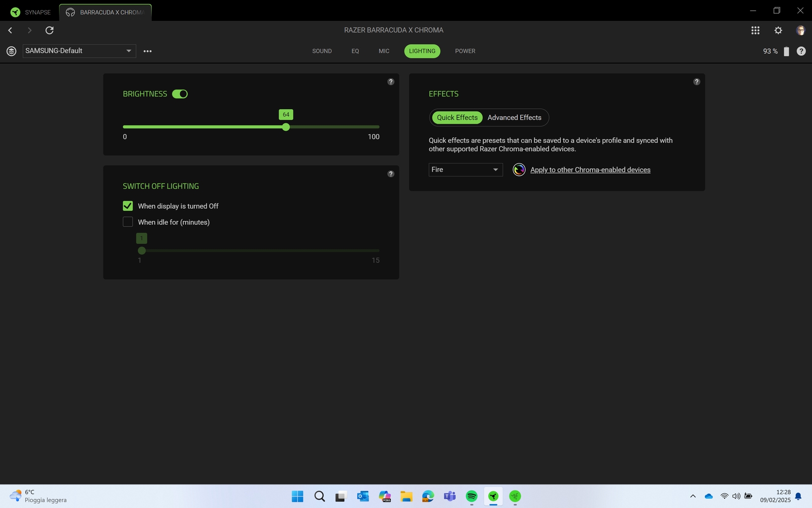Open Microsoft Teams from the taskbar
Viewport: 812px width, 508px height.
pyautogui.click(x=450, y=496)
